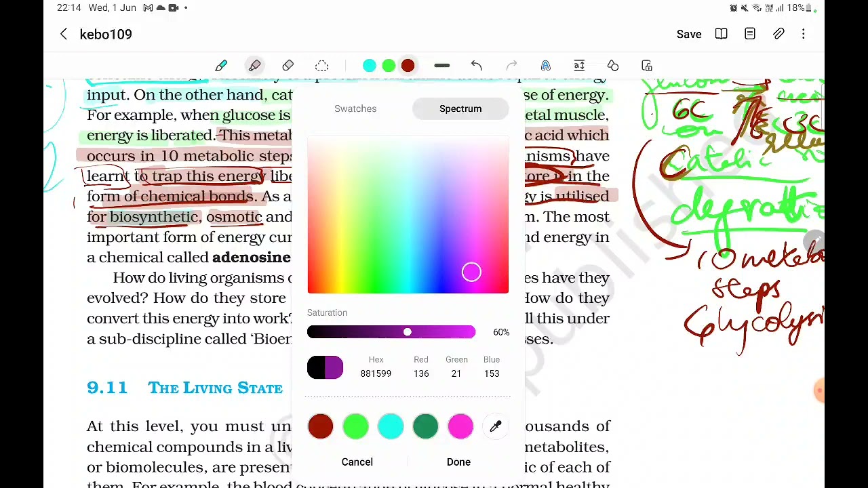Select the pen tool
868x488 pixels.
(221, 66)
